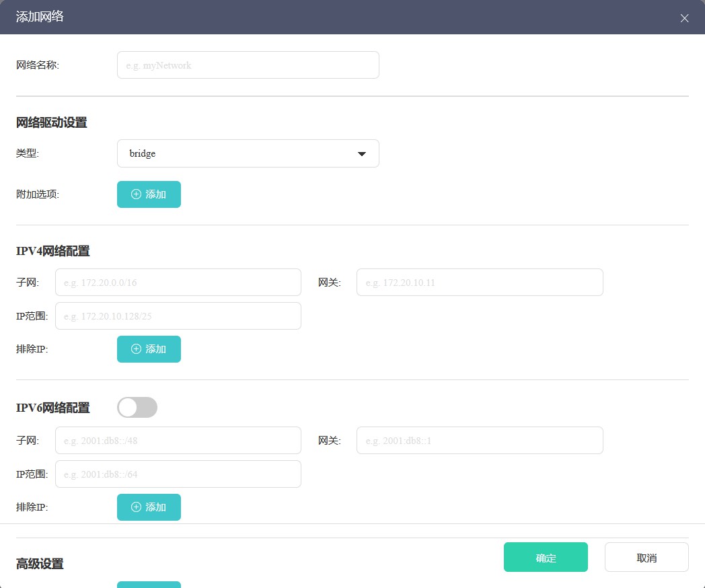This screenshot has width=705, height=588.
Task: Click the IPV6 网关 input field
Action: (479, 441)
